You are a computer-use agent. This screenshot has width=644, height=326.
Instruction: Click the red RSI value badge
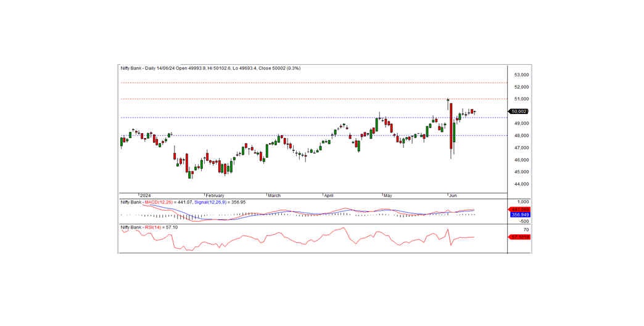520,237
